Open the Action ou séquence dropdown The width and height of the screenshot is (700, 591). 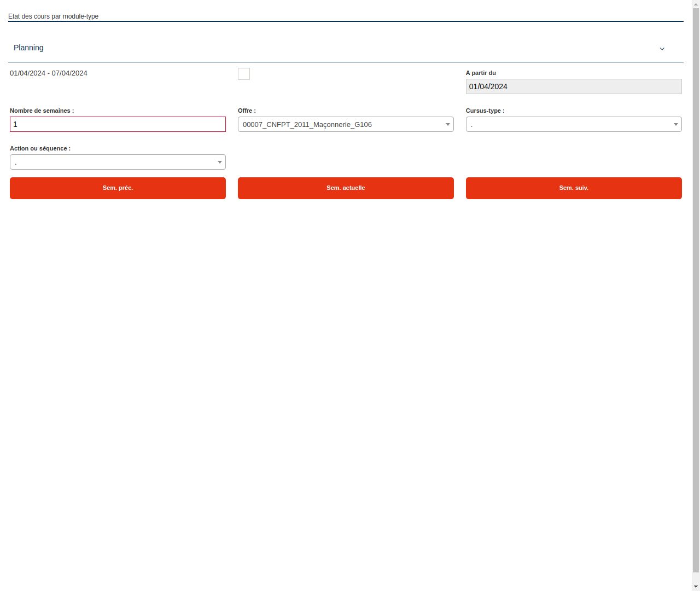click(x=118, y=162)
